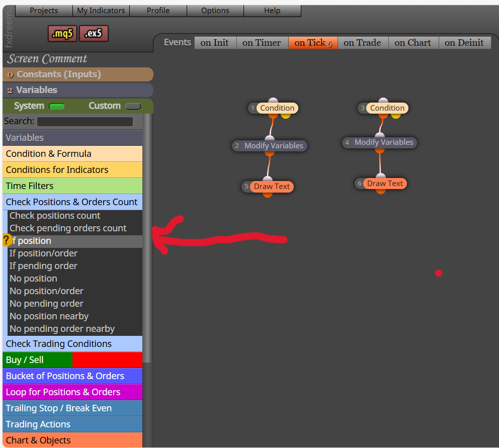
Task: Select the No position/order block
Action: 75,291
